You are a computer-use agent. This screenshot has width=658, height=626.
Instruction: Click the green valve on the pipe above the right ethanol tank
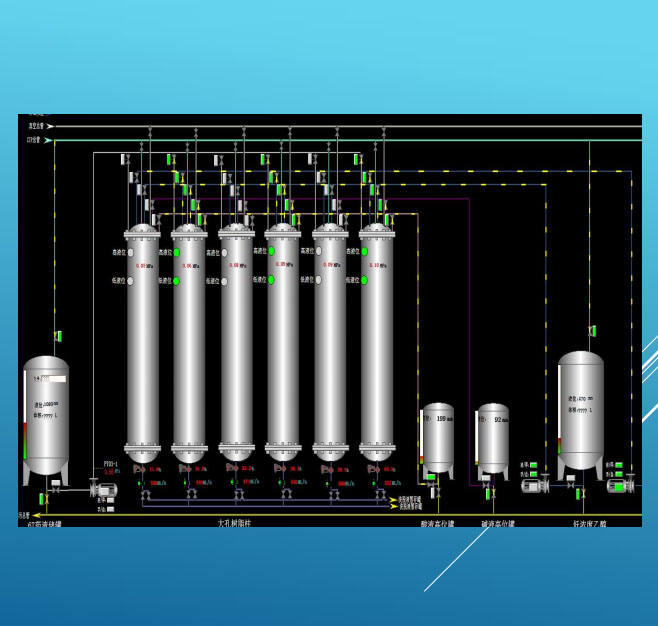click(593, 331)
